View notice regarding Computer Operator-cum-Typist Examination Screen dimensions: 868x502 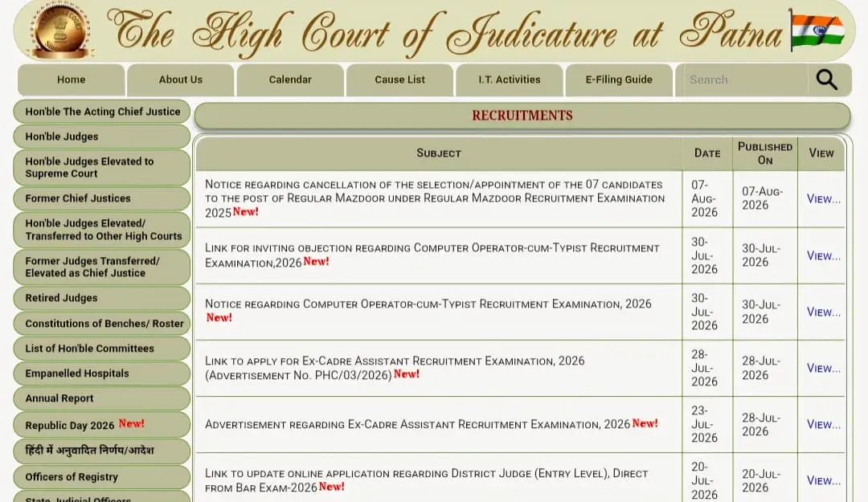(x=823, y=312)
